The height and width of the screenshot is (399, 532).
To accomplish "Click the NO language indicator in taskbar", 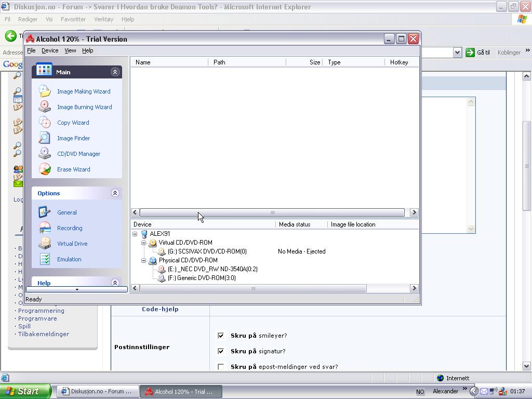I will point(420,392).
